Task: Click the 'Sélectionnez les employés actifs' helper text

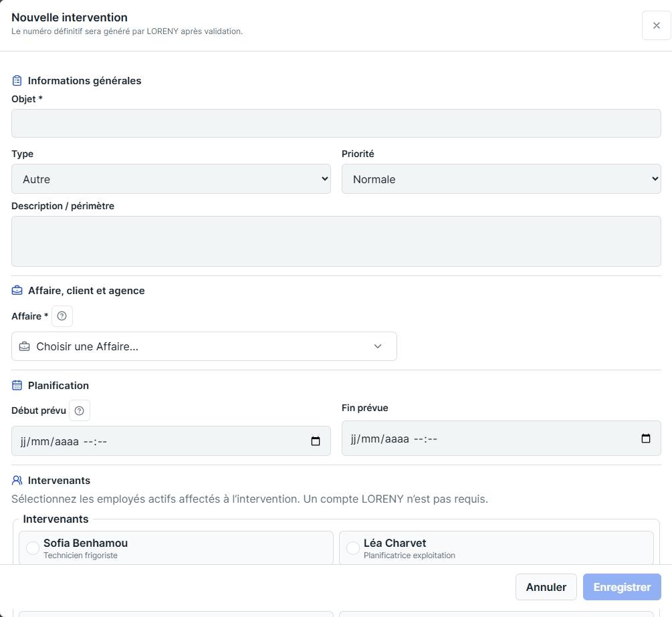Action: click(x=249, y=499)
